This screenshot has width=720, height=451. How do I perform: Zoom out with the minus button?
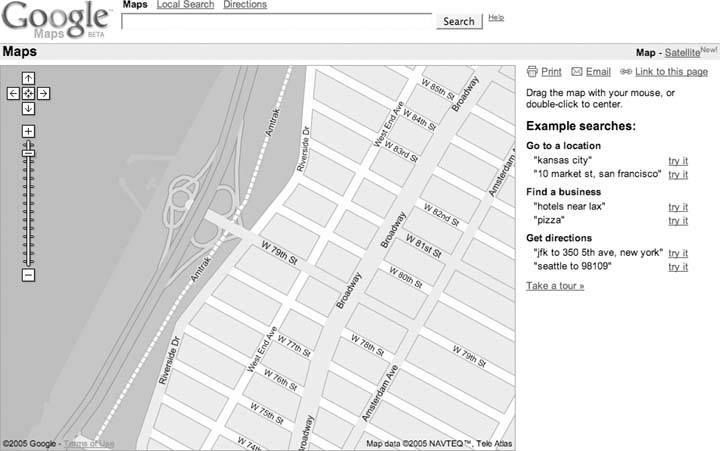point(28,275)
